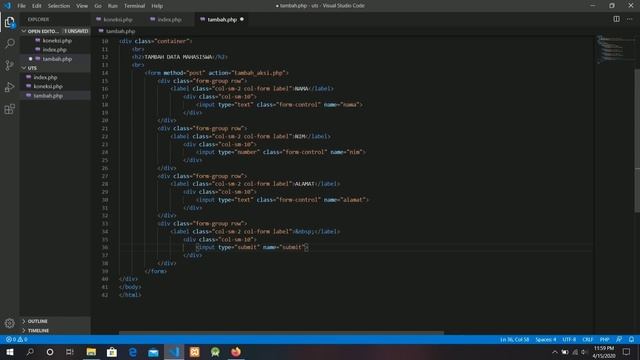Open Windows taskbar search
Screen dimensions: 640x360
point(30,352)
